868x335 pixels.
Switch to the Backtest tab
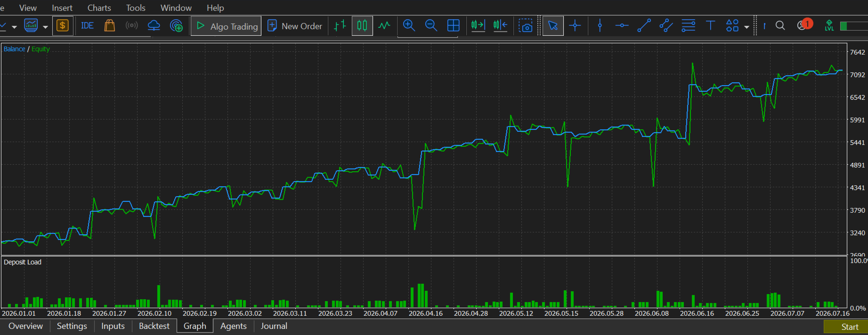coord(154,326)
